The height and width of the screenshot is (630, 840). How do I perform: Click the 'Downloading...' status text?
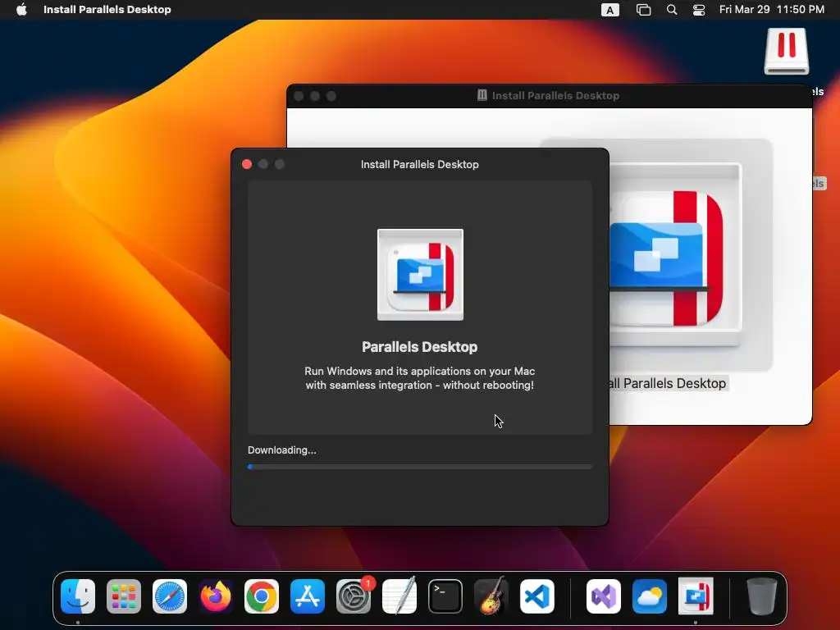pos(282,450)
